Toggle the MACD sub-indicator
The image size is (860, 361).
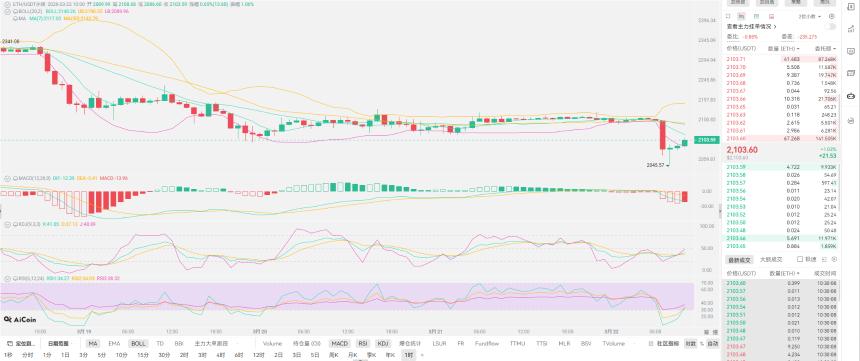point(340,343)
